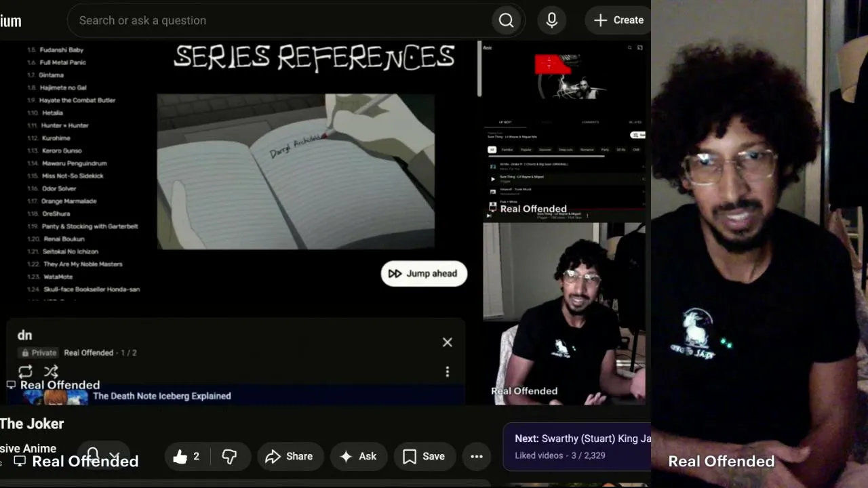
Task: Play the 'Sure Thing' queue track
Action: [x=566, y=178]
